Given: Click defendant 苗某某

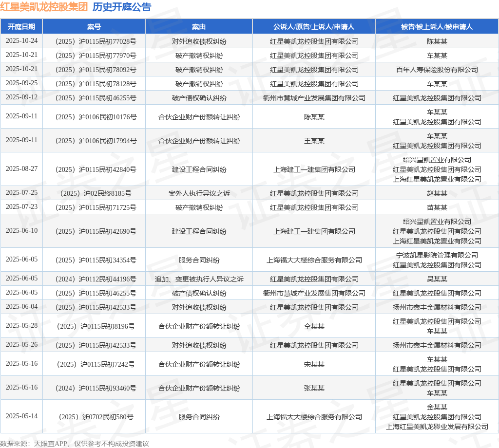Looking at the screenshot, I should point(437,207).
